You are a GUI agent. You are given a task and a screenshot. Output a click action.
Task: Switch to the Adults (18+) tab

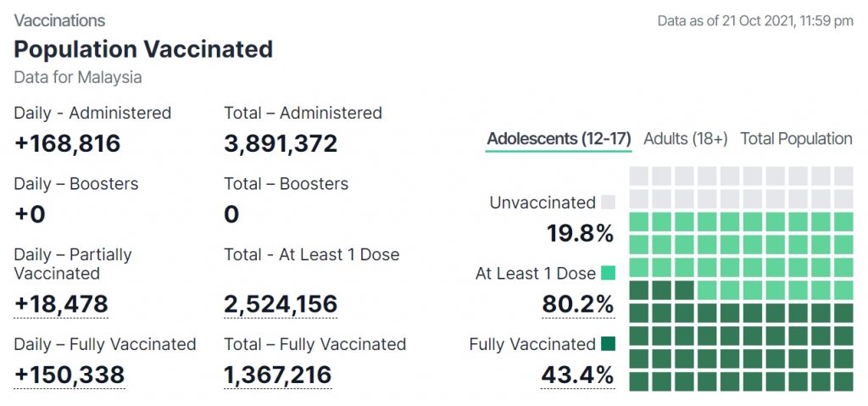[686, 139]
